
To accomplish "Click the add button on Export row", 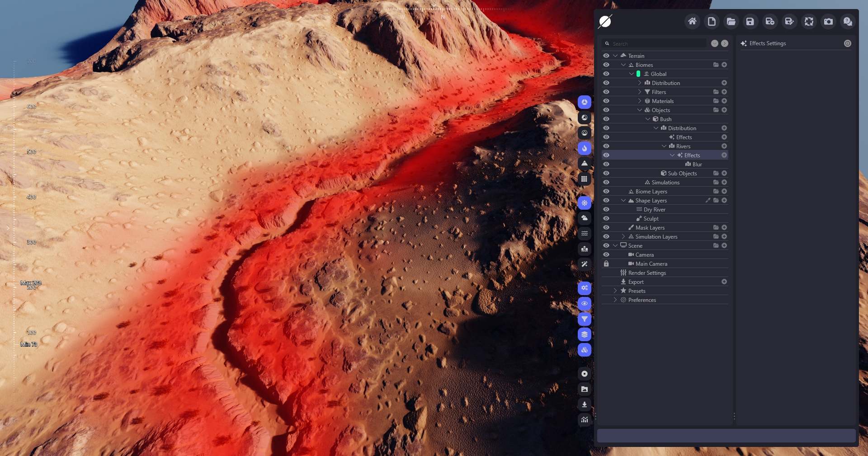I will pyautogui.click(x=724, y=282).
